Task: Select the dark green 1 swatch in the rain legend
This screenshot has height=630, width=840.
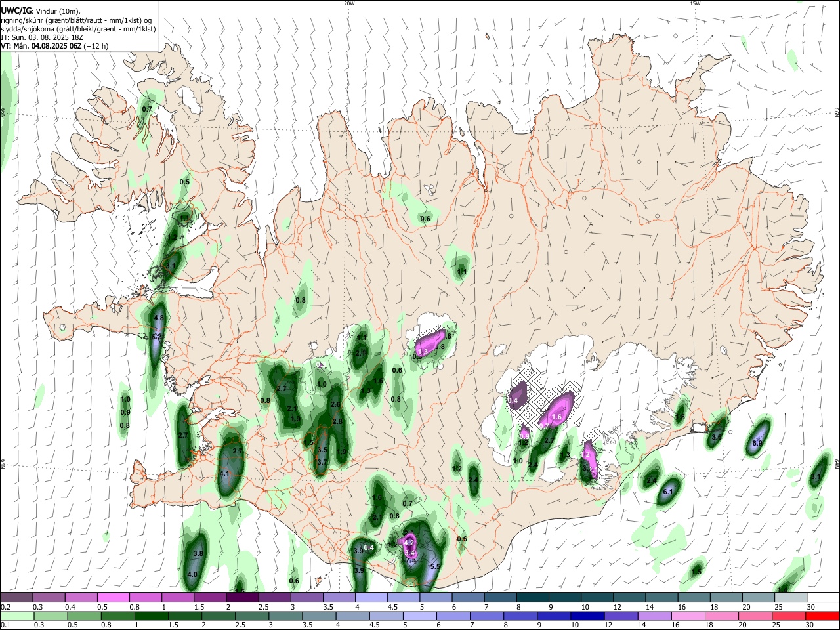Action: [x=151, y=616]
